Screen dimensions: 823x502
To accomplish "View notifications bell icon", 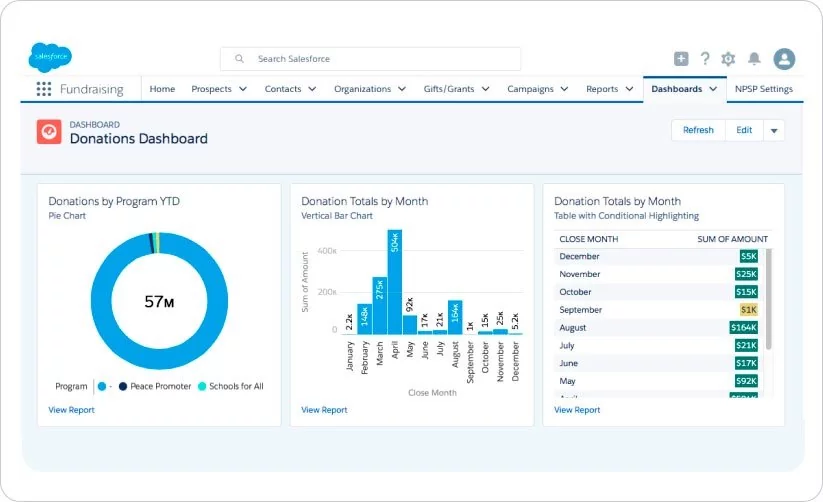I will click(754, 59).
